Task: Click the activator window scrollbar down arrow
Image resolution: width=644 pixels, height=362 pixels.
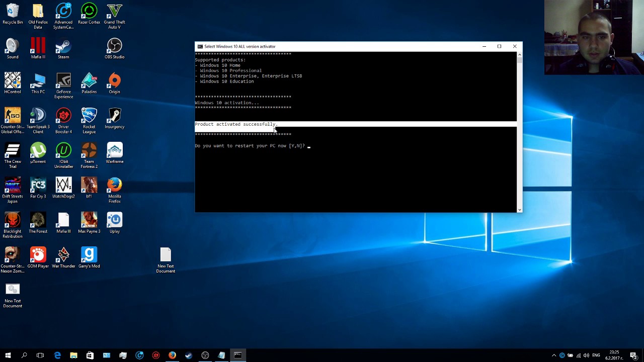Action: point(519,209)
